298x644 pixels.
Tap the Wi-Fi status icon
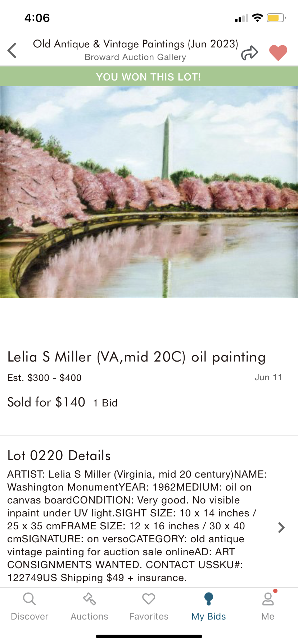tap(257, 18)
